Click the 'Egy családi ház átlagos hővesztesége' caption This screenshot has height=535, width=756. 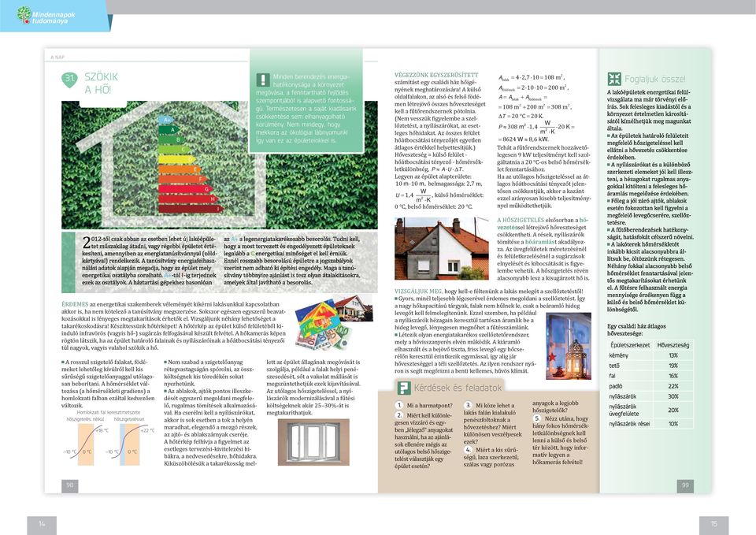(636, 329)
